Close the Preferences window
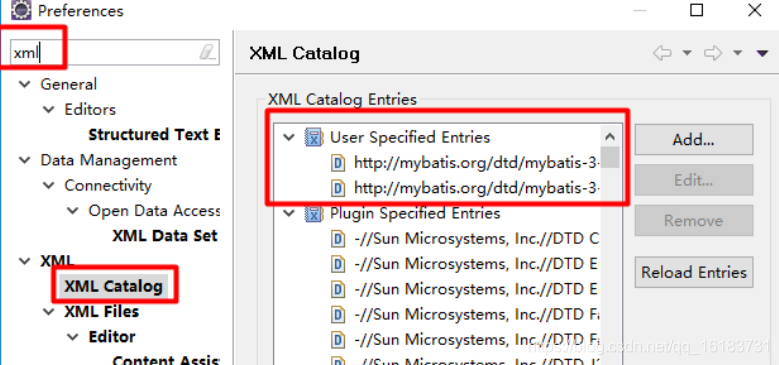Viewport: 779px width, 365px height. click(x=755, y=9)
